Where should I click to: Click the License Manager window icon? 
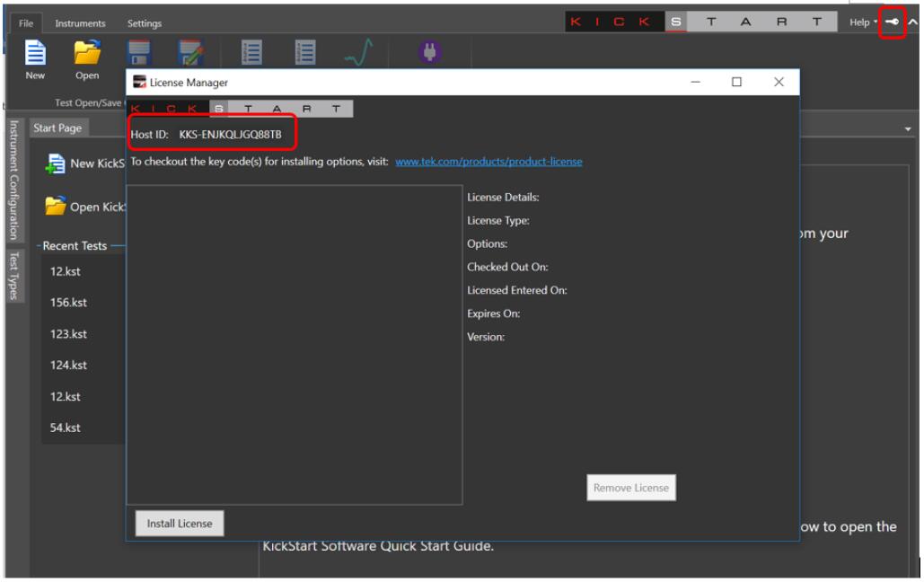[139, 82]
